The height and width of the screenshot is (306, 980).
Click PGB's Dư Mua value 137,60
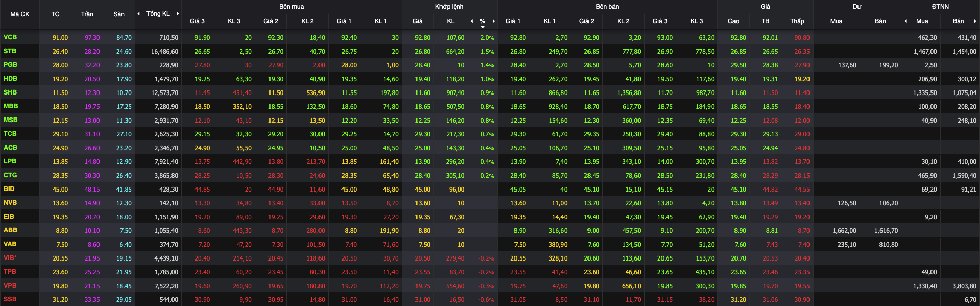click(x=847, y=65)
